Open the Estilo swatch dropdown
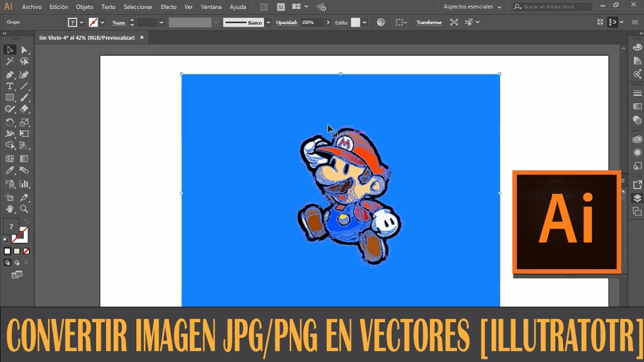The image size is (644, 362). [x=359, y=23]
